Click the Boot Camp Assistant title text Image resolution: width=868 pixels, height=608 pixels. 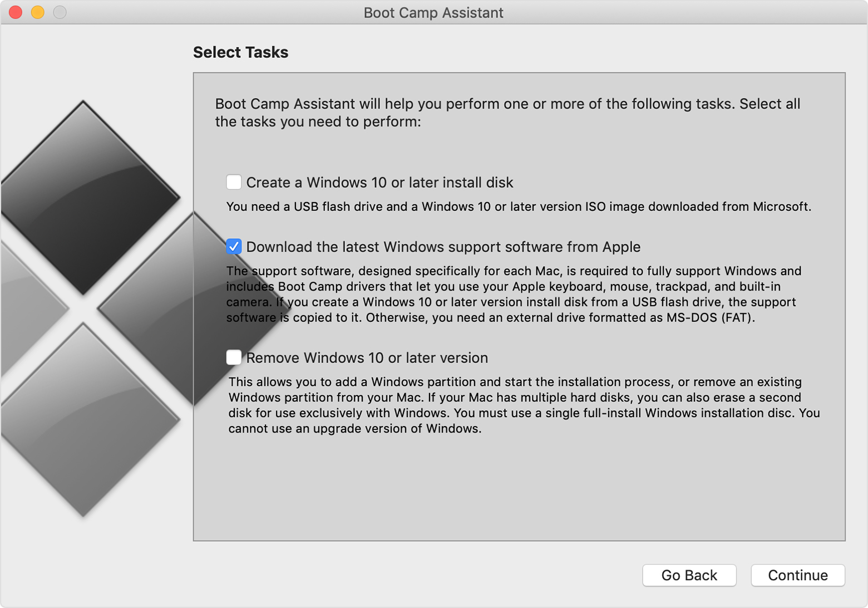point(433,13)
